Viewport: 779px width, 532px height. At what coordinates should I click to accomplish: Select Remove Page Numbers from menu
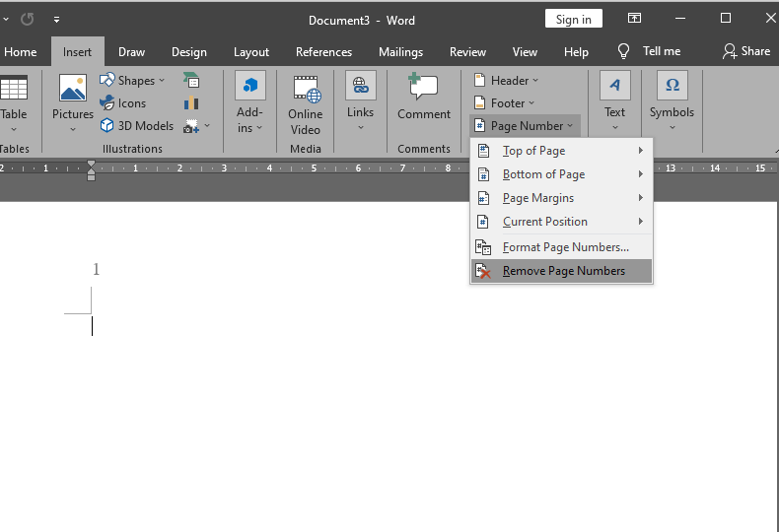pos(563,271)
